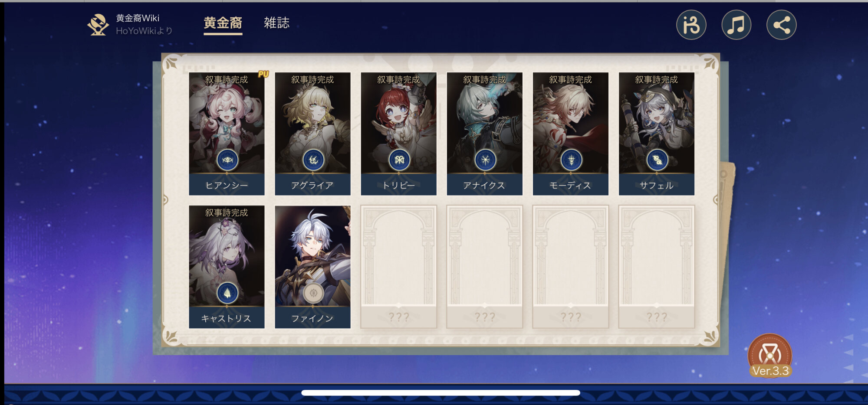Click the gate emblem on トリビー card

(x=399, y=160)
